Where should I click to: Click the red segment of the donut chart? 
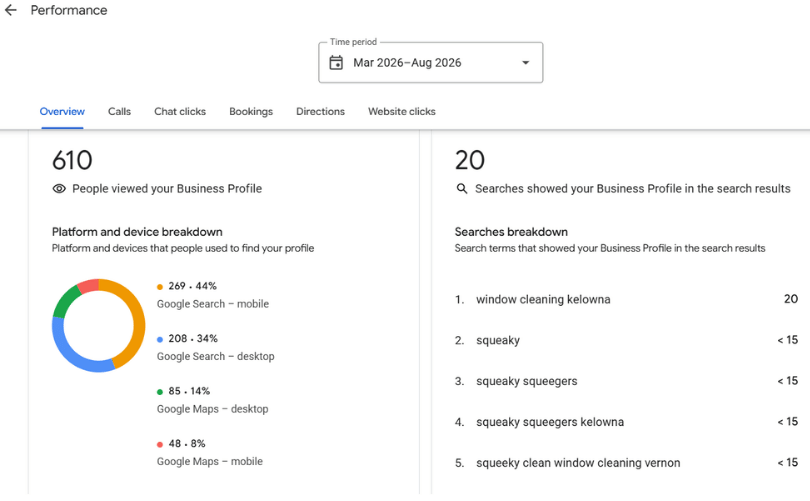tap(89, 285)
